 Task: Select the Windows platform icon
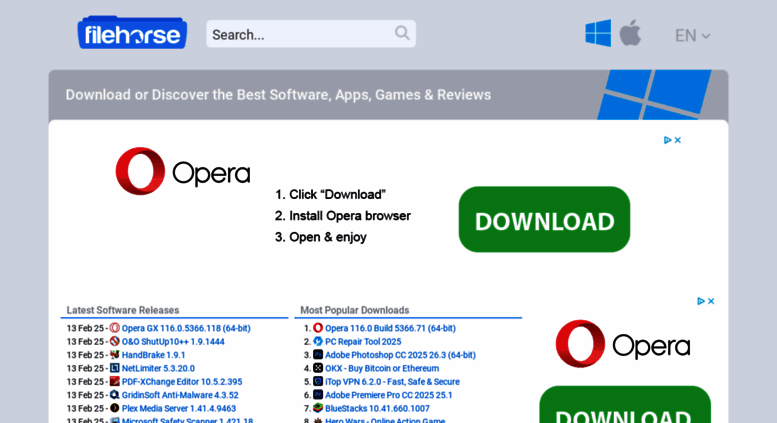pyautogui.click(x=598, y=33)
